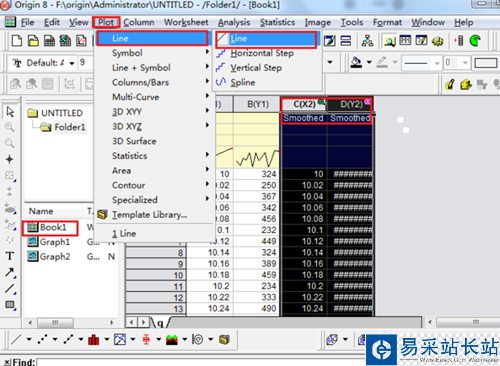Click the Double-Y axis plot icon
The image size is (500, 366).
(120, 340)
